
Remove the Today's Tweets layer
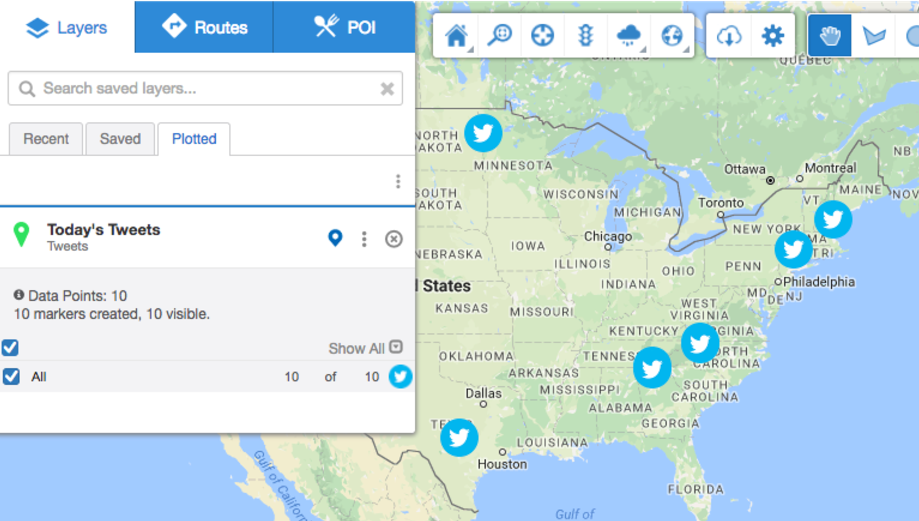pyautogui.click(x=394, y=239)
